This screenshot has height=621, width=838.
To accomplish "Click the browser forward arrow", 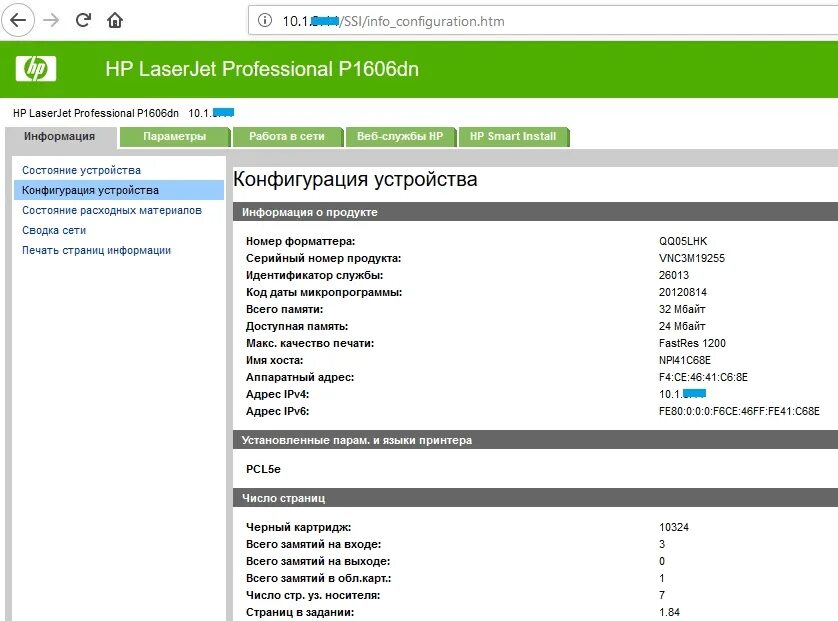I will click(x=51, y=20).
